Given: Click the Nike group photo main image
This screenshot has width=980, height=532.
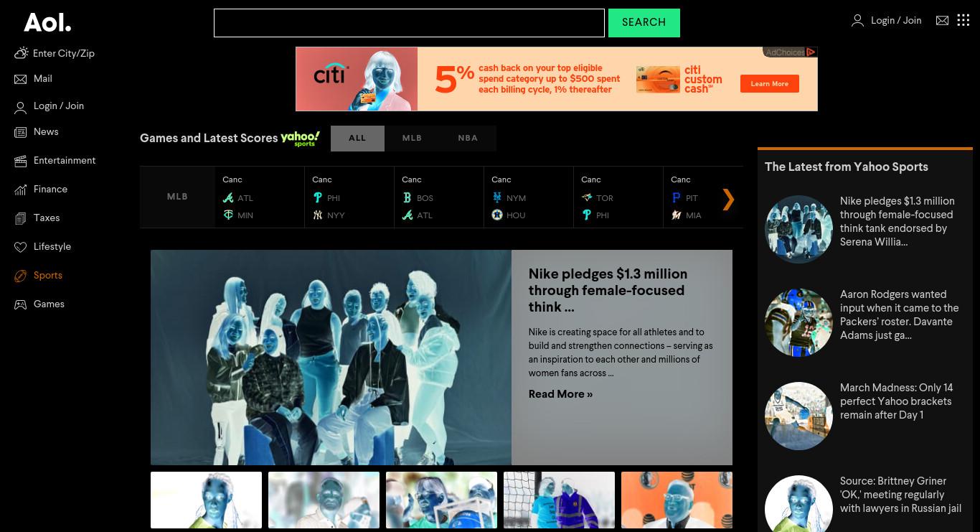Looking at the screenshot, I should [x=331, y=358].
